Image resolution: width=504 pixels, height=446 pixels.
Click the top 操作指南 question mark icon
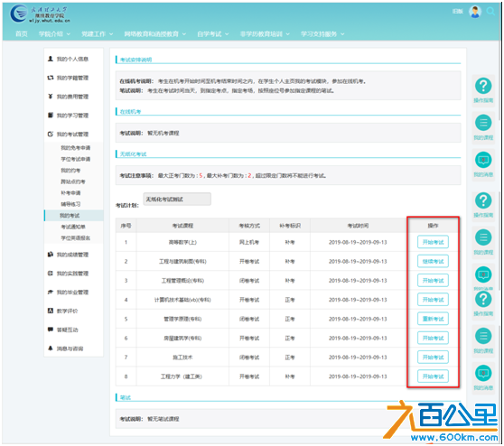[483, 86]
